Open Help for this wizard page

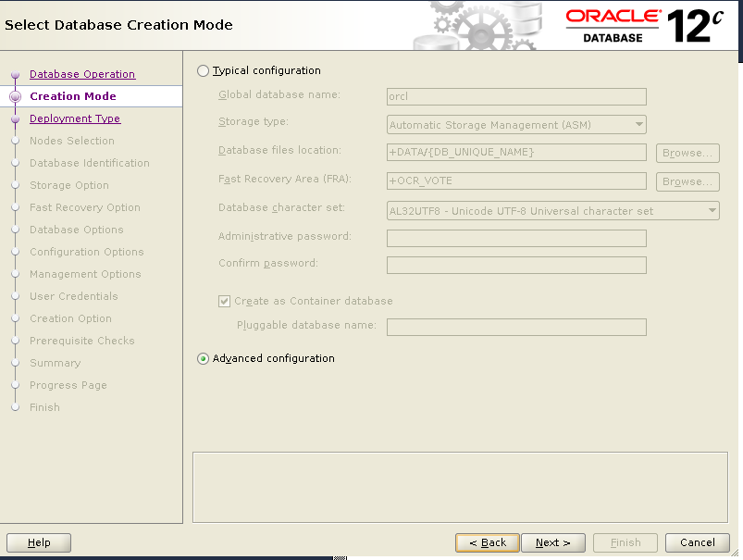point(39,542)
